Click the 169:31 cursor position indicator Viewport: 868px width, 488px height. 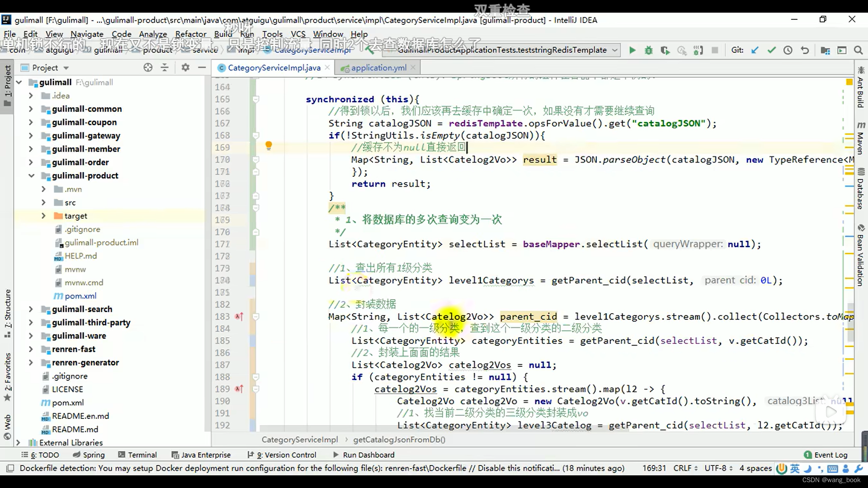tap(654, 468)
